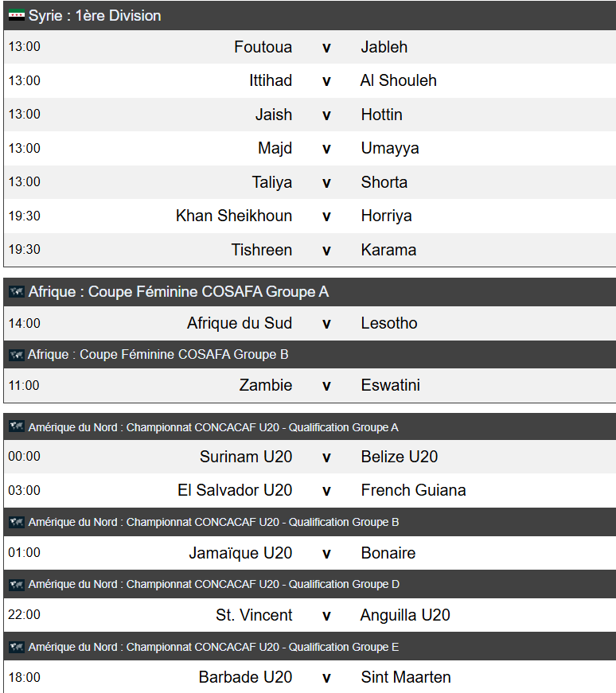Click map icon beside CONCACAF U20 Groupe A

[x=17, y=427]
